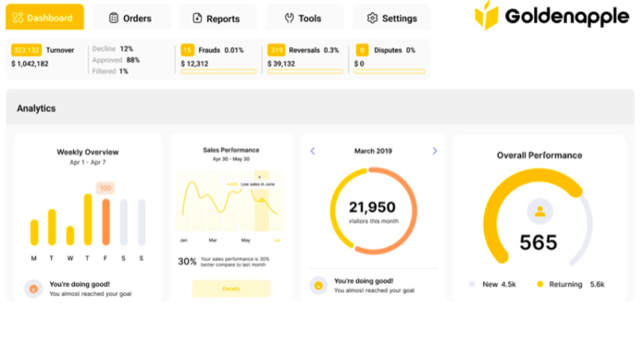644x346 pixels.
Task: Click the Returning legend dot
Action: 540,284
